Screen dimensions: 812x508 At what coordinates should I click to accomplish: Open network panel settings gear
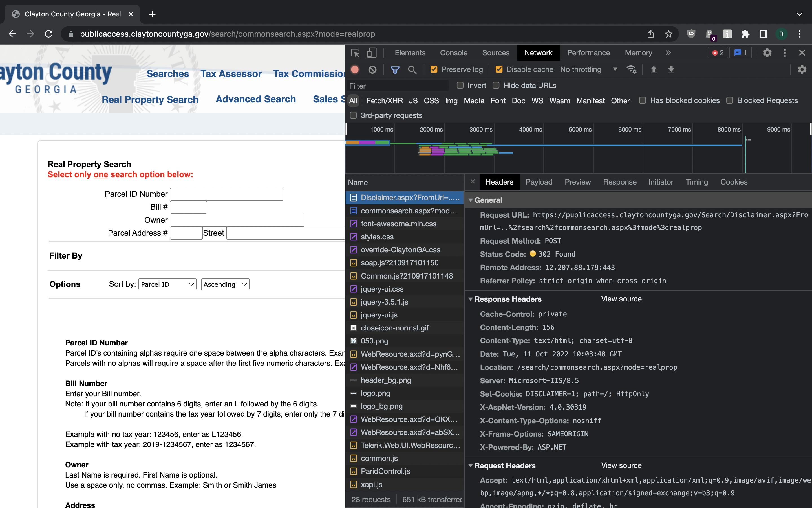tap(802, 69)
